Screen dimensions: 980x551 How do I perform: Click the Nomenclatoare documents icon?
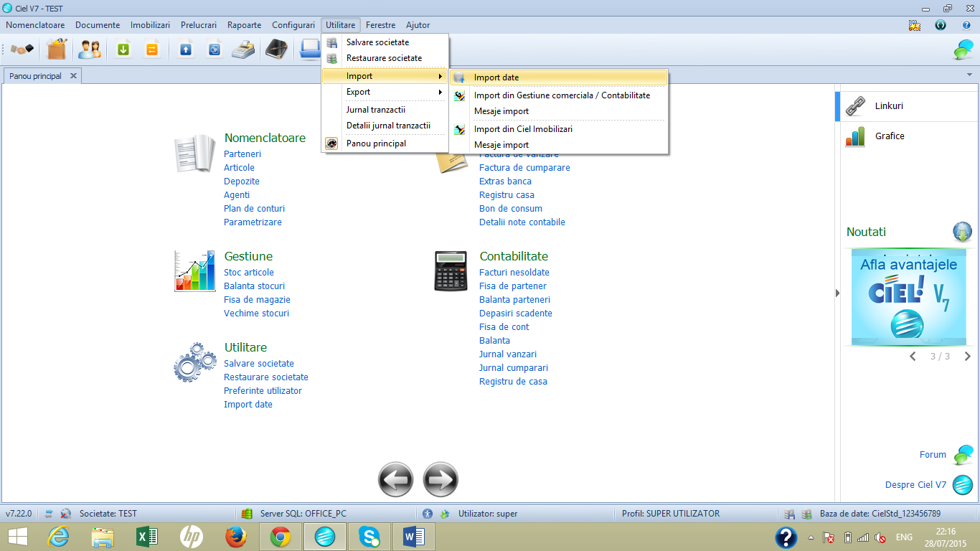tap(194, 153)
